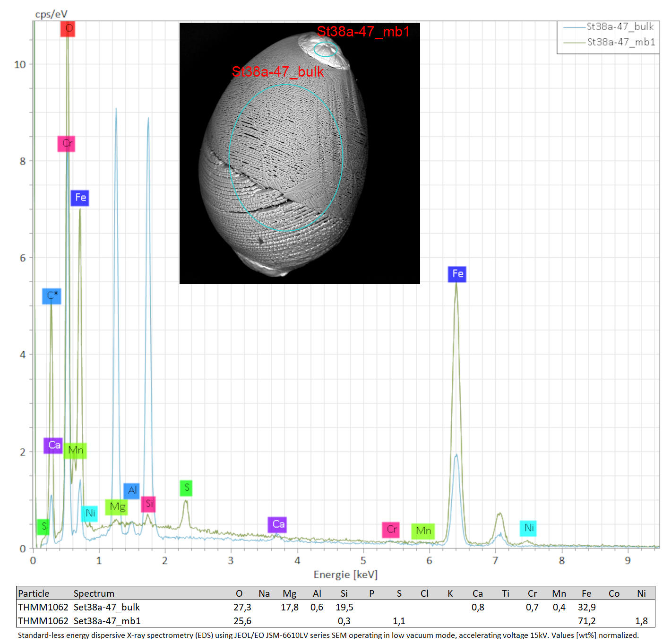This screenshot has width=671, height=644.
Task: Select the Cr label near 5.4 keV
Action: coord(391,530)
